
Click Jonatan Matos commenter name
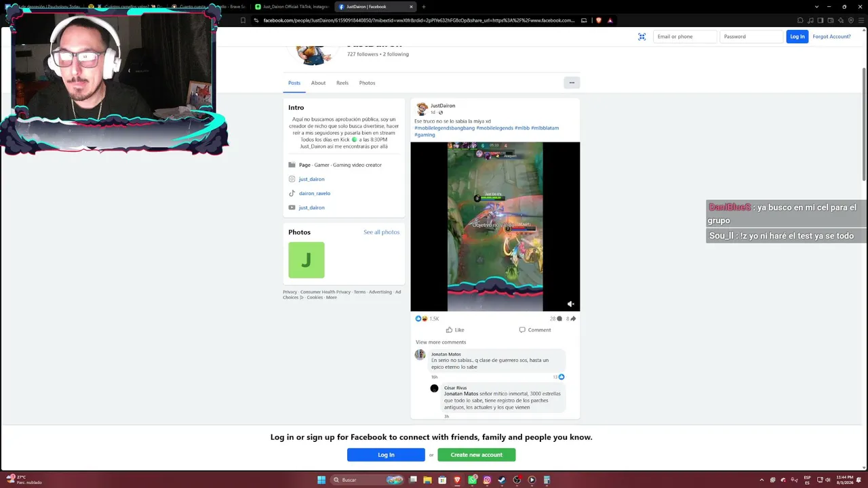pos(446,354)
